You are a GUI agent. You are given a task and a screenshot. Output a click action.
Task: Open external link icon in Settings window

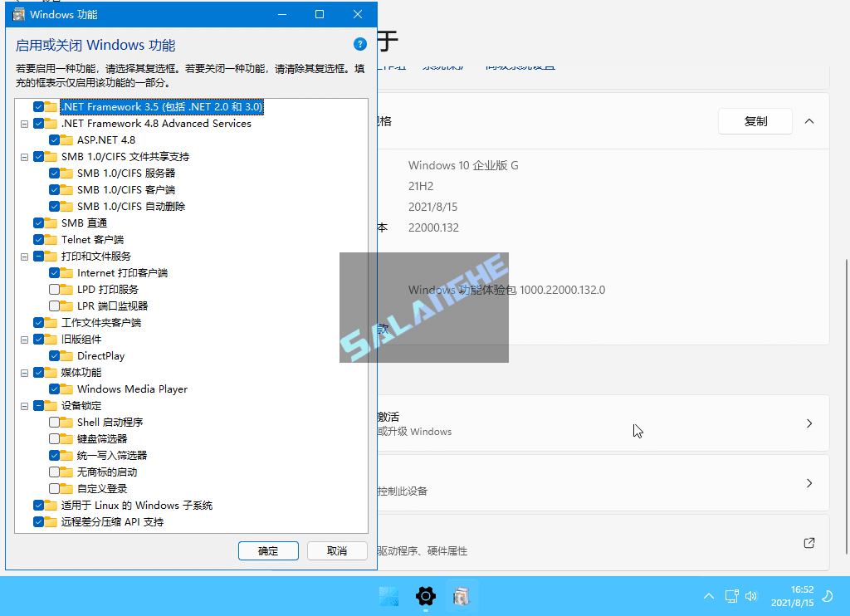(x=808, y=543)
